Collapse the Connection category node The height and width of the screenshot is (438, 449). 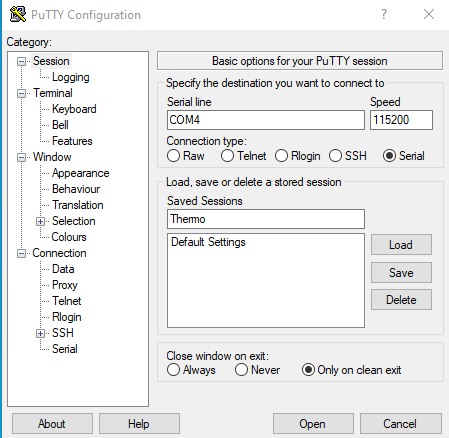[21, 253]
